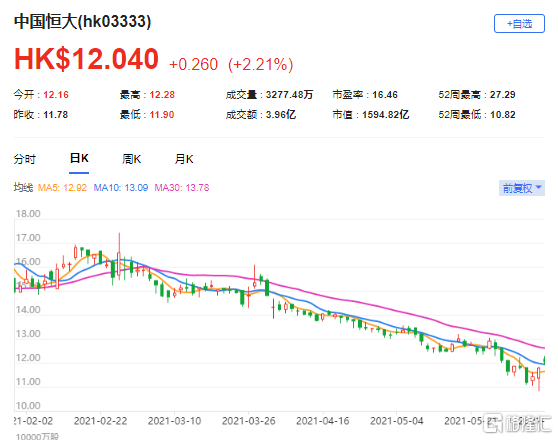The image size is (558, 440).
Task: Expand the 前复权 adjustment dropdown
Action: coord(521,188)
